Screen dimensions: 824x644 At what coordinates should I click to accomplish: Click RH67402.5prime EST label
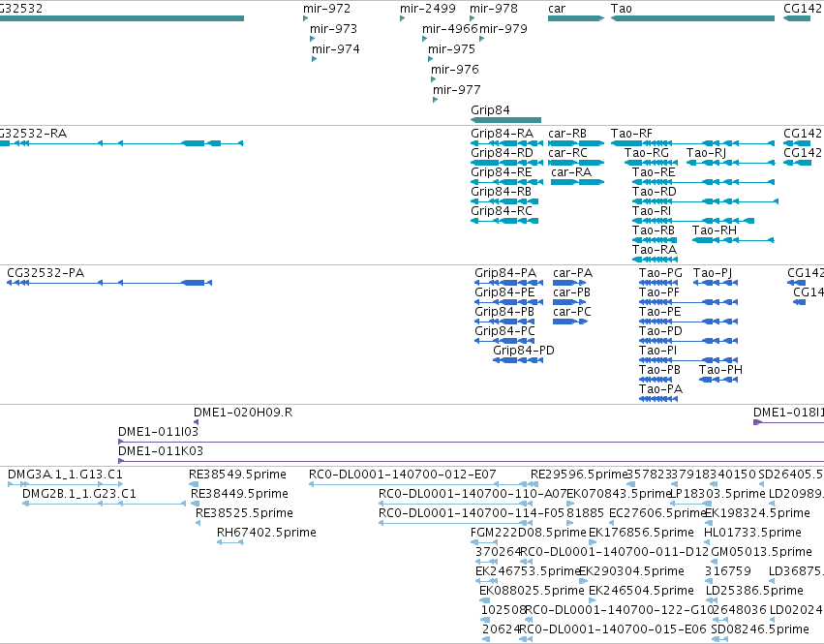pyautogui.click(x=266, y=533)
